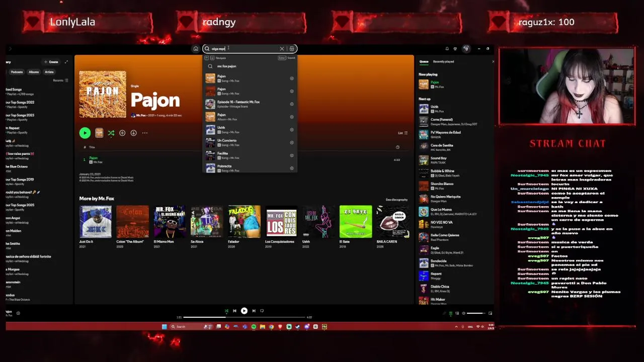
Task: Click the album preview thumbnail beside the play button
Action: 99,133
